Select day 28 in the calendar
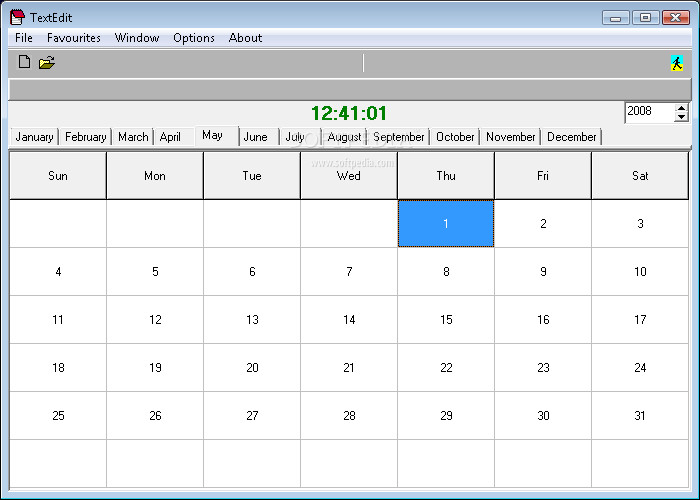The image size is (700, 500). [349, 416]
